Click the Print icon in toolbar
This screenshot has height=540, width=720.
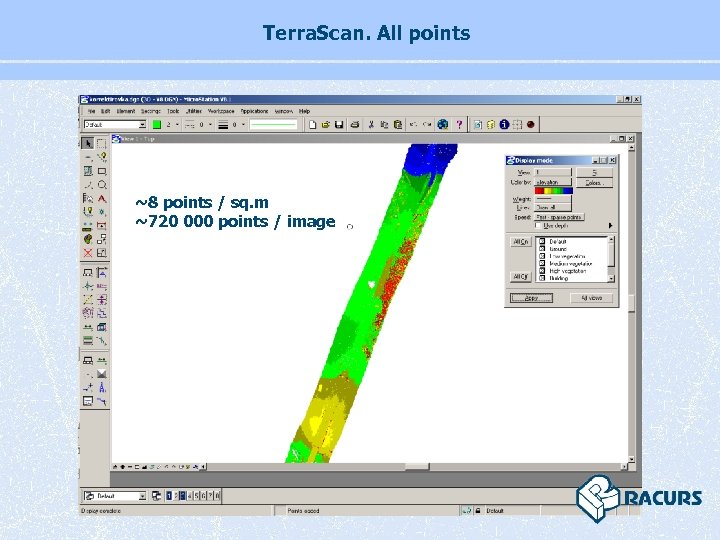[354, 124]
